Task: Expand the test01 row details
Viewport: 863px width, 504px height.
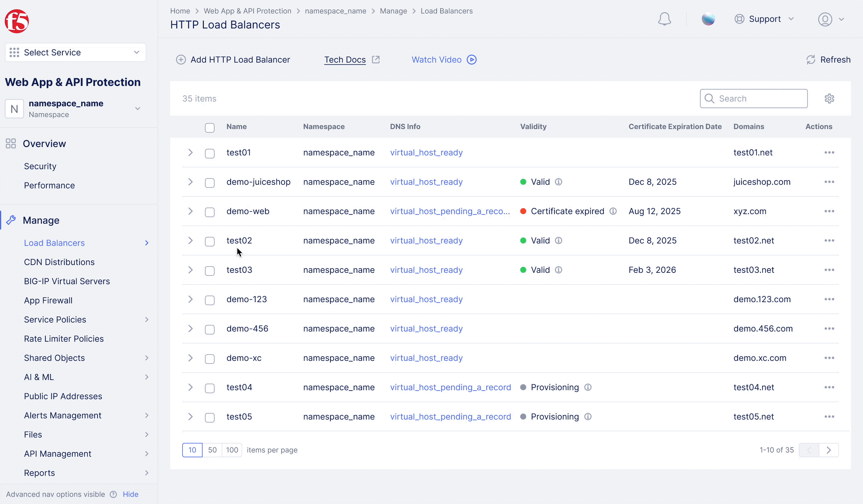Action: click(x=190, y=153)
